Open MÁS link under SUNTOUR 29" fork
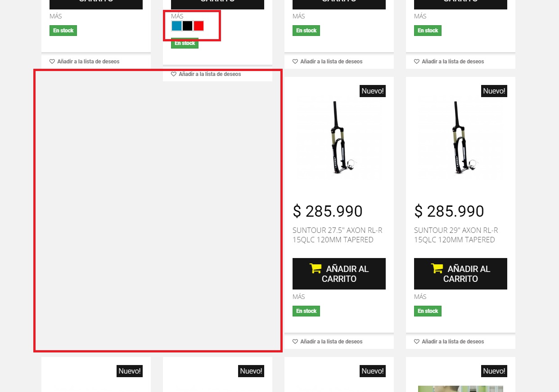559x392 pixels. [420, 297]
